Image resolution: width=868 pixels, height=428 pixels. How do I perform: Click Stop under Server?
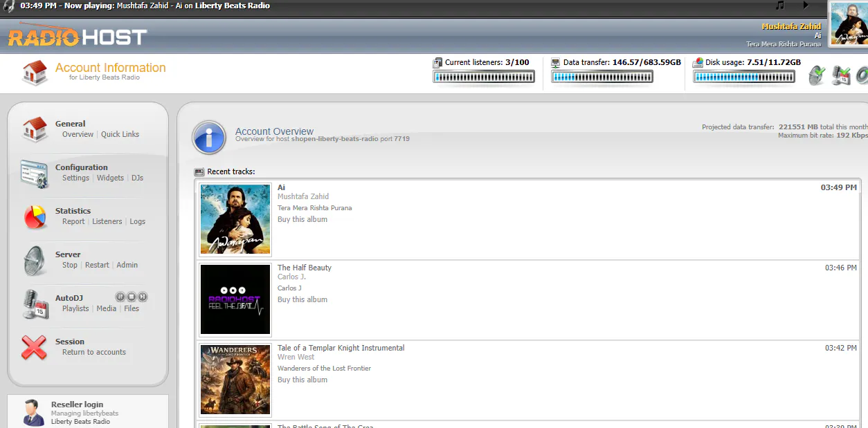click(x=70, y=265)
